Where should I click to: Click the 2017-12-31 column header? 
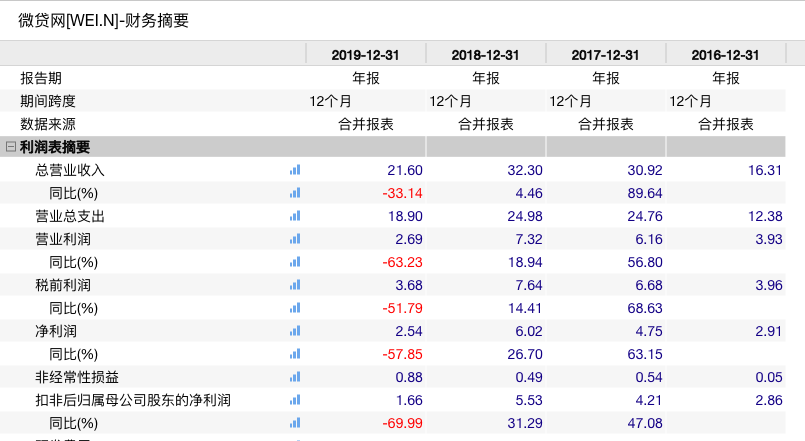605,55
